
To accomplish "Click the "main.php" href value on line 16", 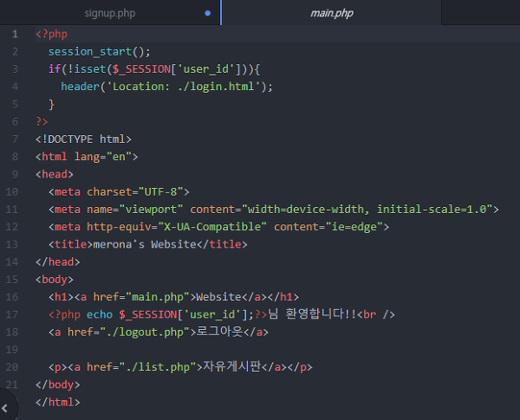I will [158, 297].
